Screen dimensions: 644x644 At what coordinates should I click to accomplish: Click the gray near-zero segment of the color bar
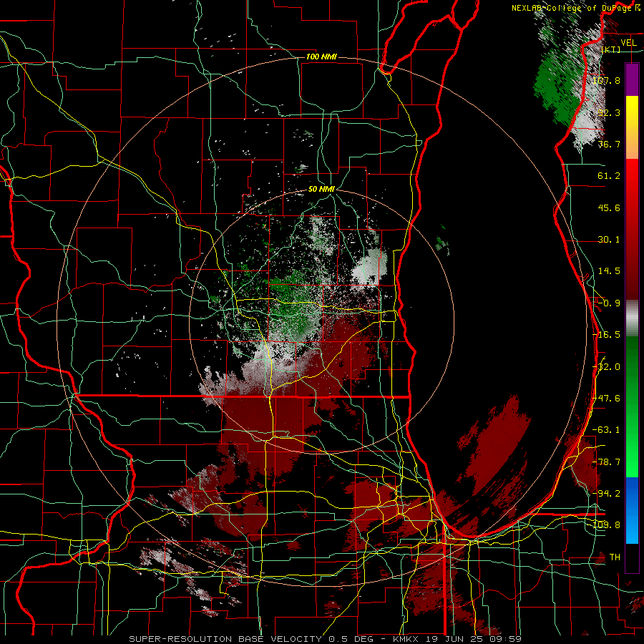tap(632, 318)
